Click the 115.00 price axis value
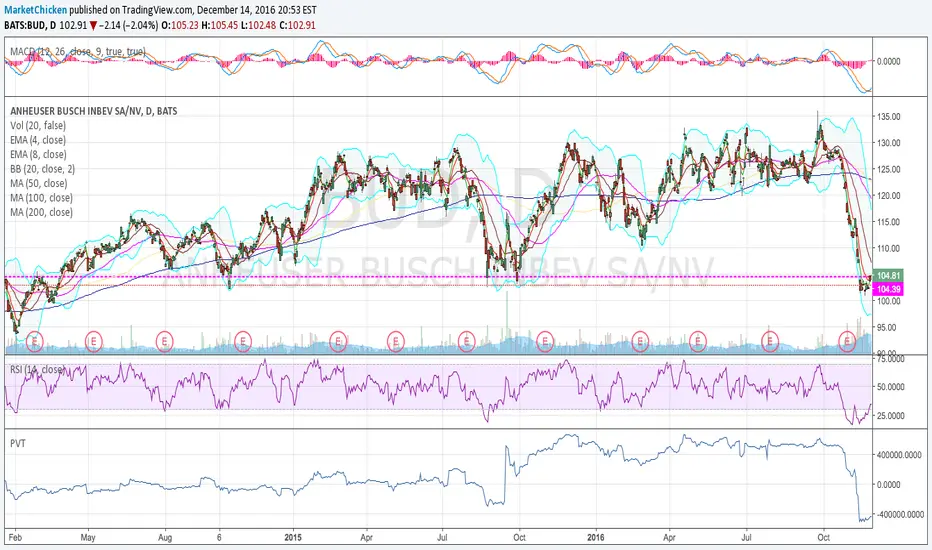The image size is (932, 550). 889,222
